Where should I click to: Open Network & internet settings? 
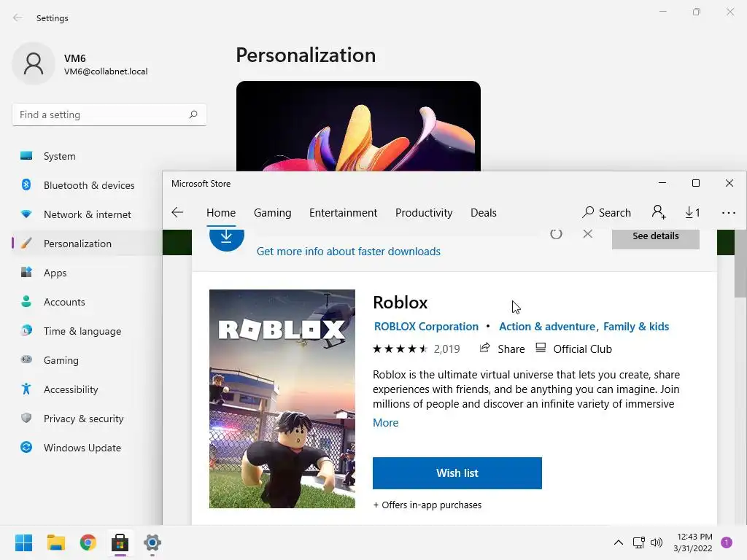tap(86, 214)
